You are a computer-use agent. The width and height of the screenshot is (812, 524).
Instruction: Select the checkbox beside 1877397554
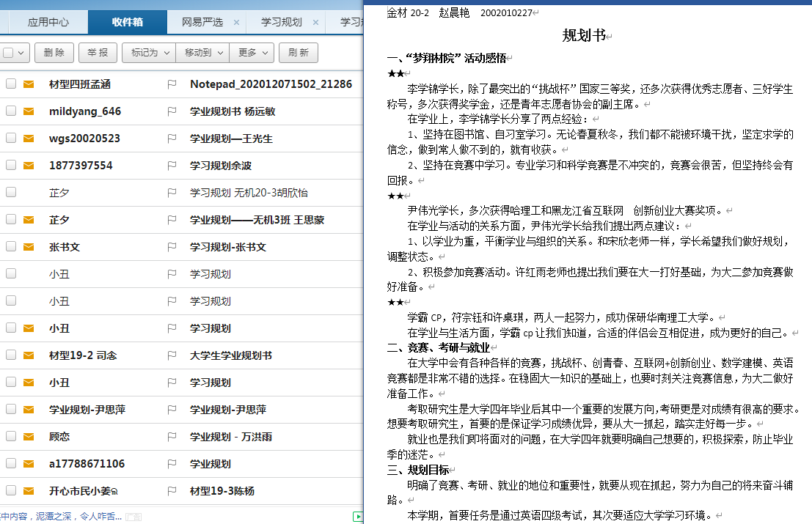pos(11,166)
